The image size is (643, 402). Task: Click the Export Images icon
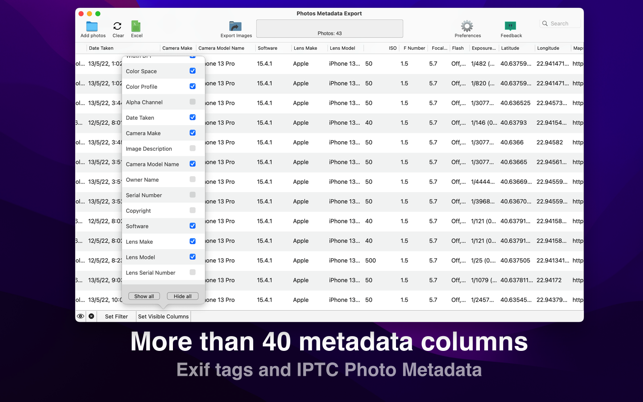tap(235, 26)
